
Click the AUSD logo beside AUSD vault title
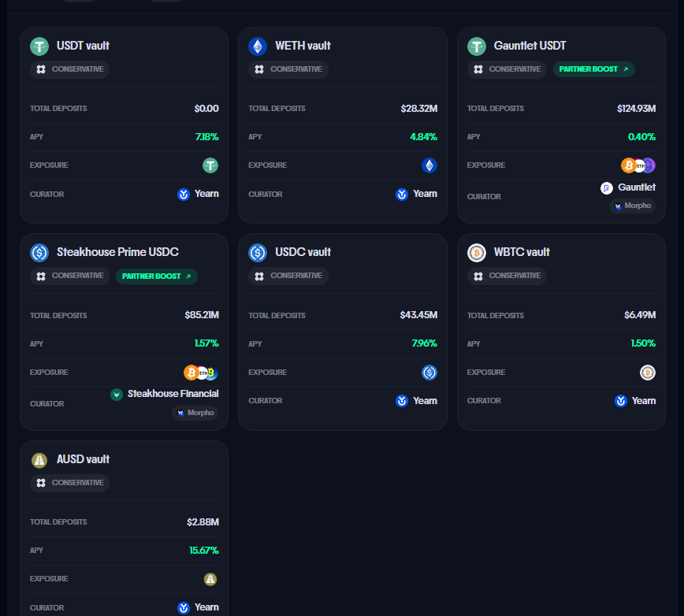tap(39, 459)
